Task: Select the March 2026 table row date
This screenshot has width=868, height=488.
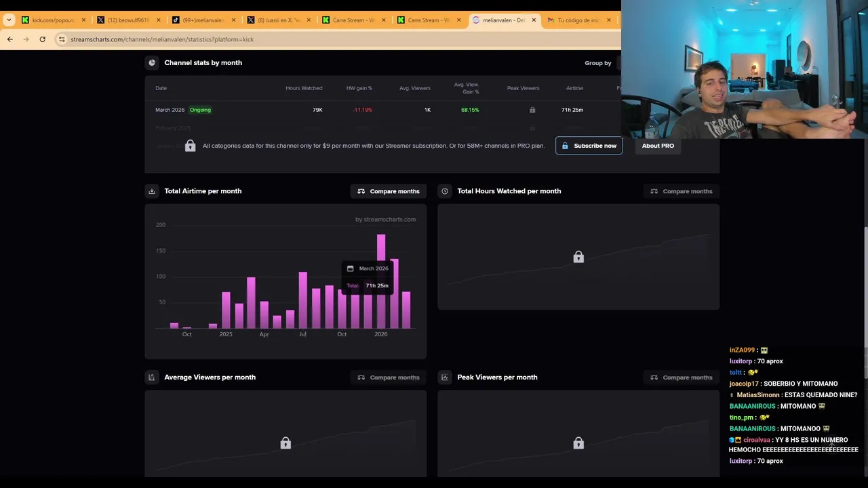Action: pos(170,110)
